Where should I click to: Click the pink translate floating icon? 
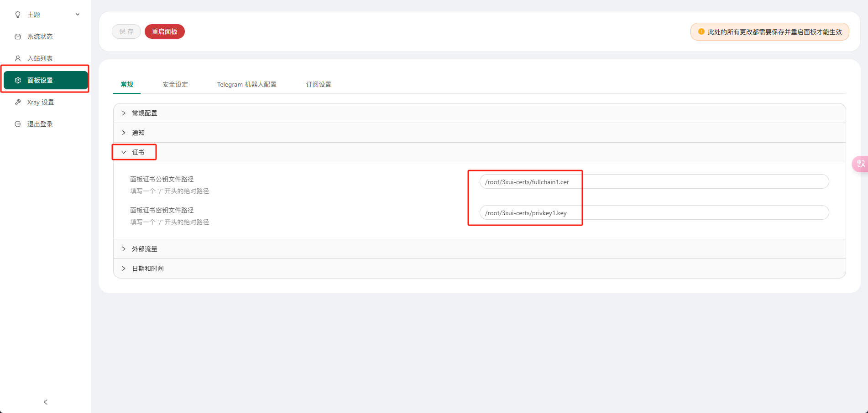(x=860, y=164)
